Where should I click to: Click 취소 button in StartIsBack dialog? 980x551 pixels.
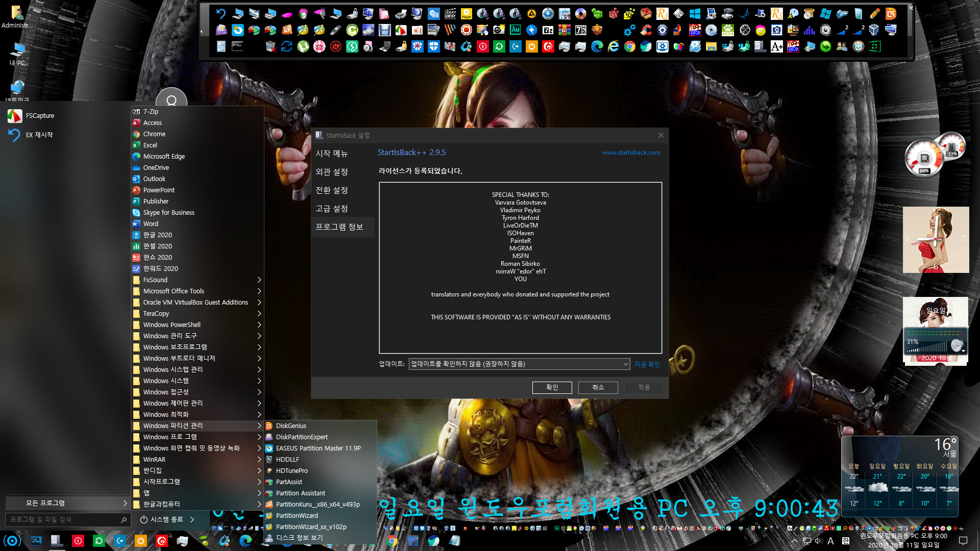598,387
